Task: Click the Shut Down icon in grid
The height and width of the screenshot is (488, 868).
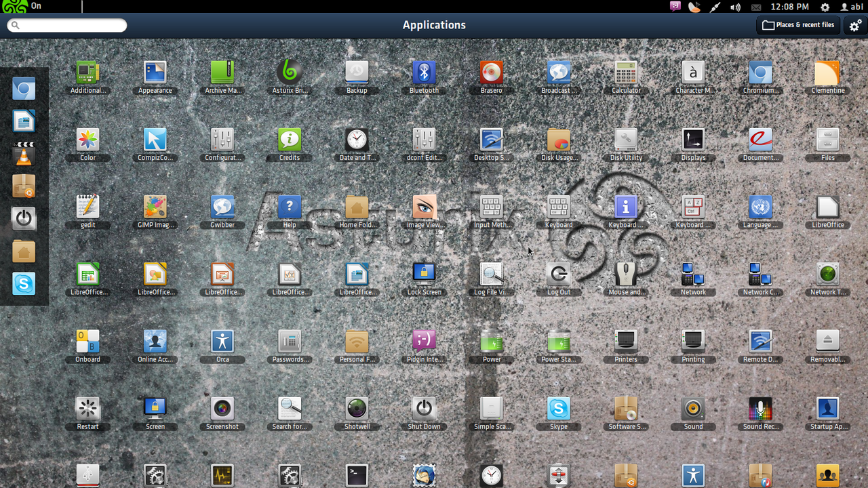Action: (x=424, y=408)
